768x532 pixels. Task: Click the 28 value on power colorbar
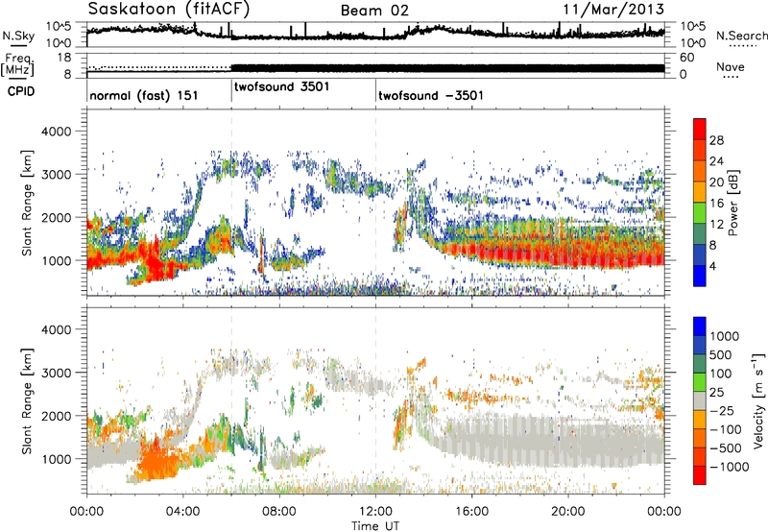click(x=716, y=140)
